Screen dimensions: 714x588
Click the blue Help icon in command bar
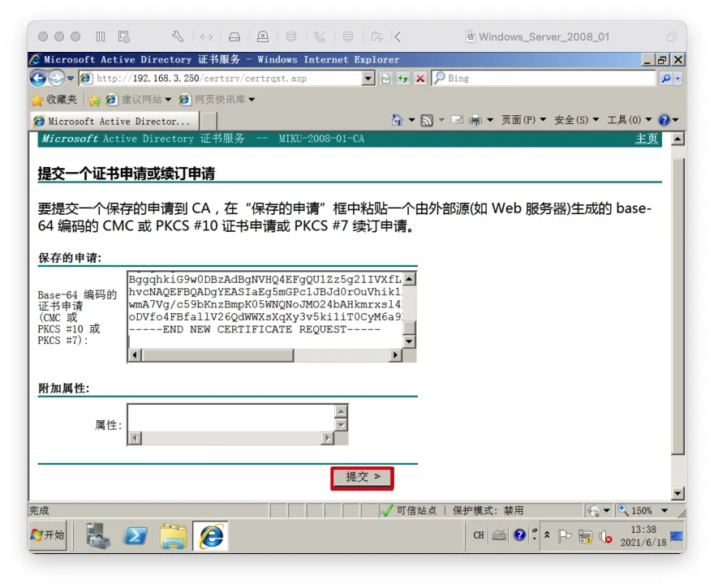pyautogui.click(x=665, y=120)
